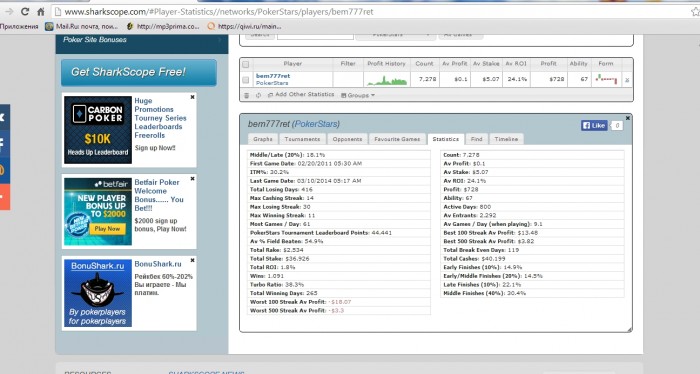The width and height of the screenshot is (700, 374).
Task: Click the 'Max Losing Streak: 30' statistic
Action: coord(280,207)
